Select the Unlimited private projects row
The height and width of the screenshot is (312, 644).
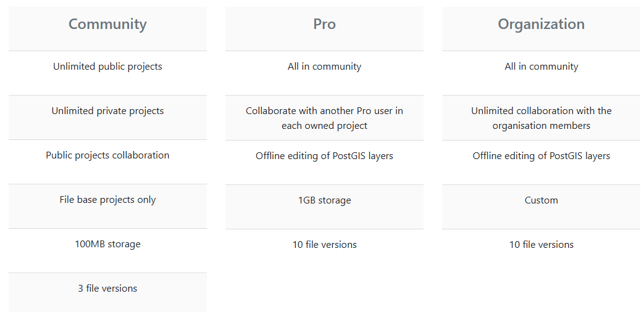(107, 111)
